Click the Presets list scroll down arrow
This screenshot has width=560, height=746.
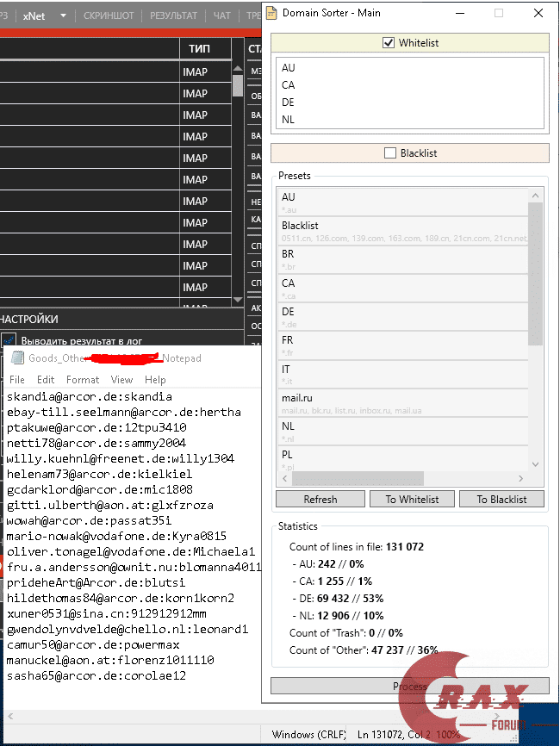(535, 464)
